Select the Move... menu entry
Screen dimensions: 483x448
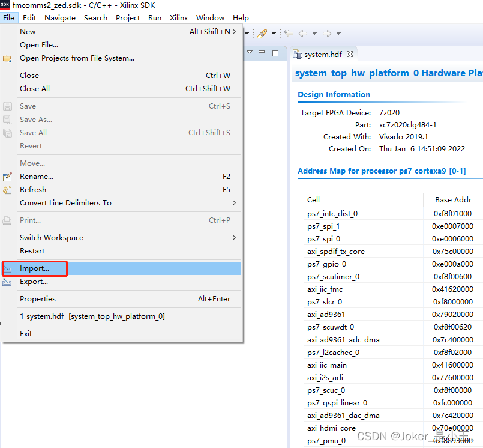click(121, 163)
